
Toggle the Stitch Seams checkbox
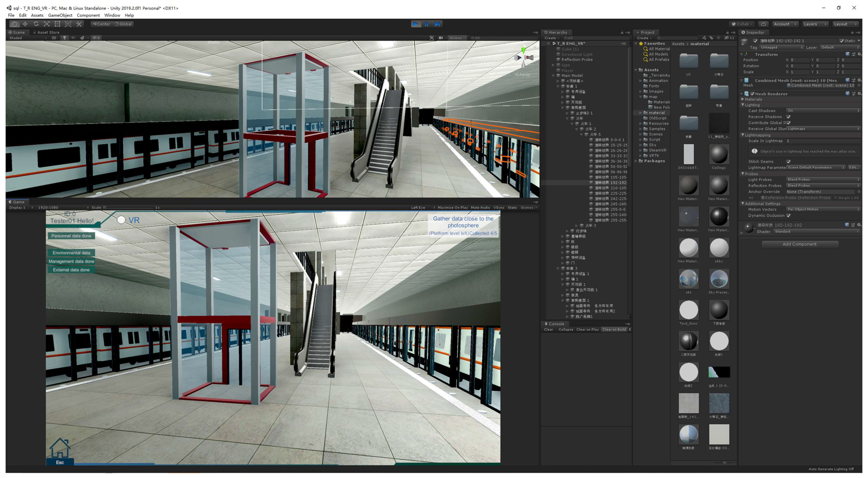[788, 162]
